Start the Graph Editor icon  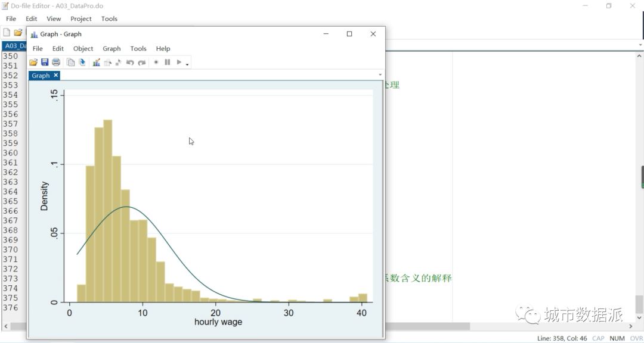(97, 63)
